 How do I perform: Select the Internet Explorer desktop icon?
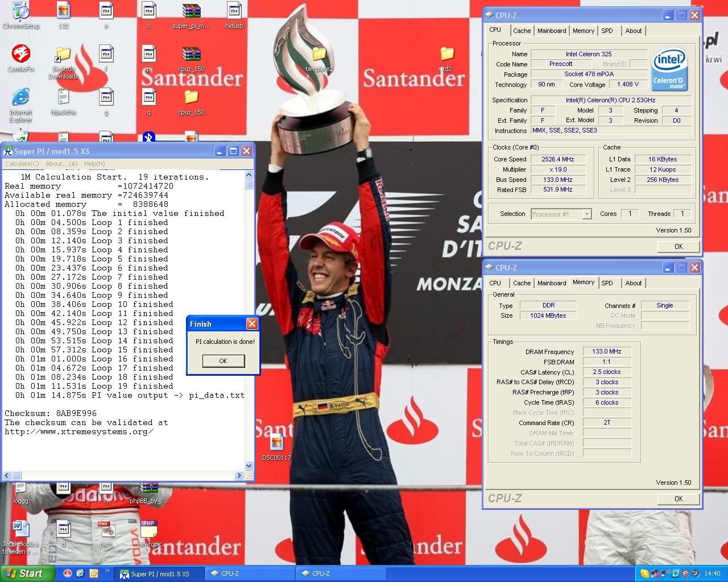20,105
